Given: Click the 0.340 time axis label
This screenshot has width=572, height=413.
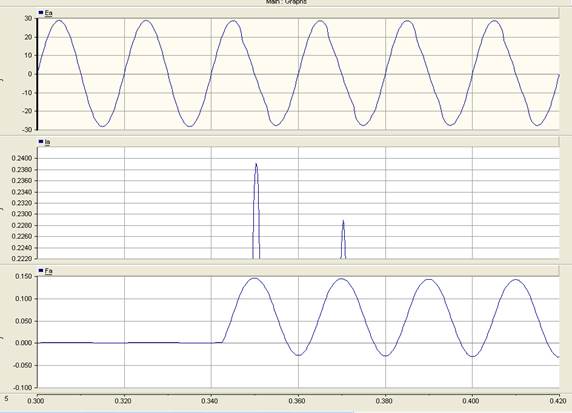Looking at the screenshot, I should pyautogui.click(x=211, y=401).
